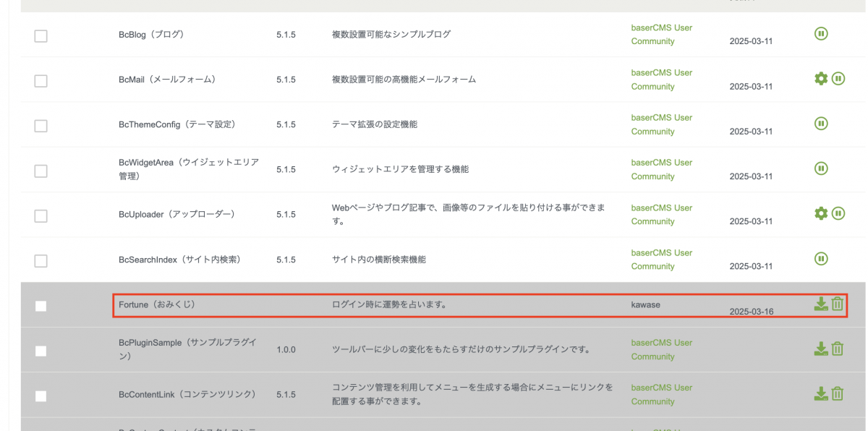This screenshot has width=868, height=431.
Task: Select BcSearchIndex date 2025-03-11
Action: tap(752, 266)
